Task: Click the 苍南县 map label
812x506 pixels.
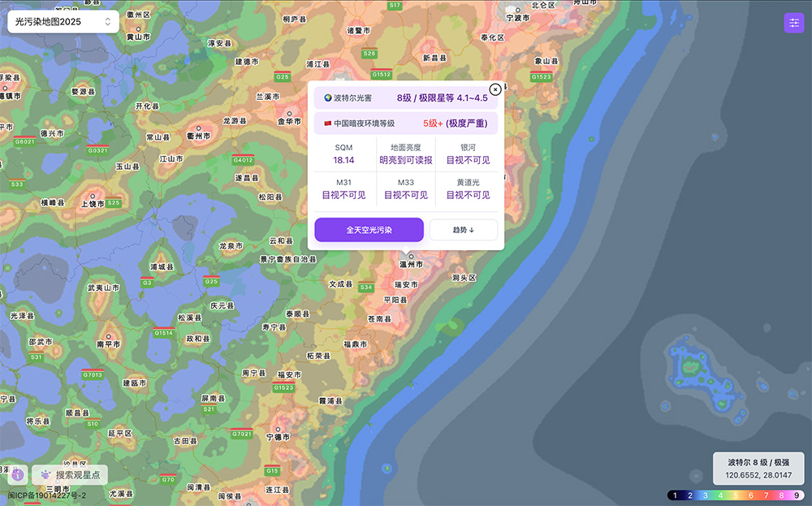Action: click(x=379, y=319)
